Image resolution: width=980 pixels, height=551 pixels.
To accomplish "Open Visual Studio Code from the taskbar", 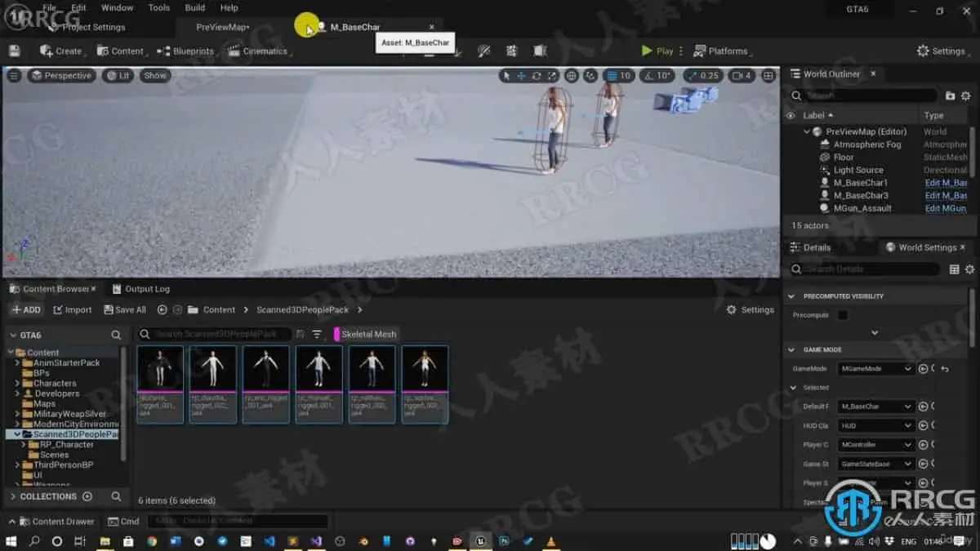I will pos(269,540).
